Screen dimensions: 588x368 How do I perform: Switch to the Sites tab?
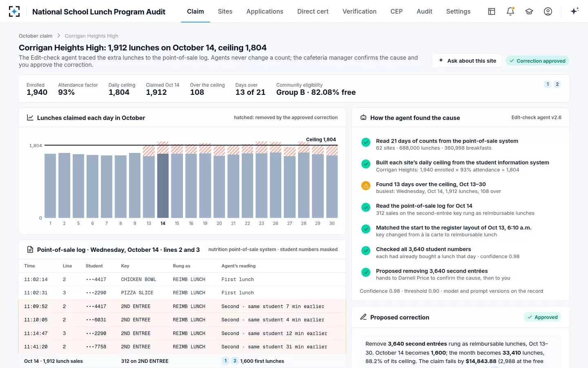click(225, 11)
